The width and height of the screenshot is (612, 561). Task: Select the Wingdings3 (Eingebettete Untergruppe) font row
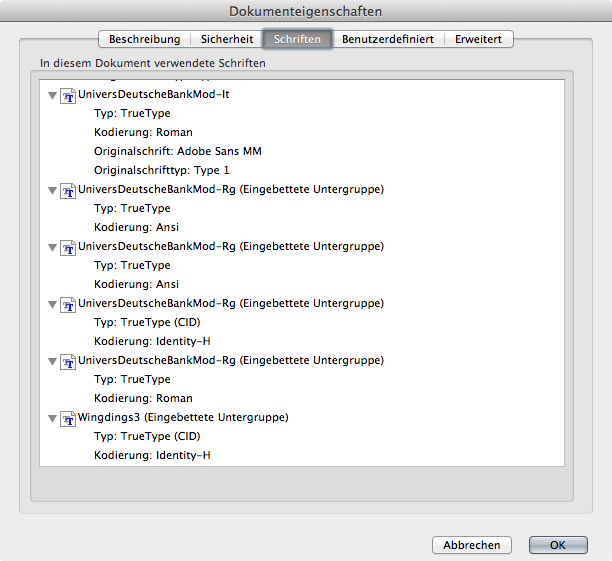[x=183, y=417]
